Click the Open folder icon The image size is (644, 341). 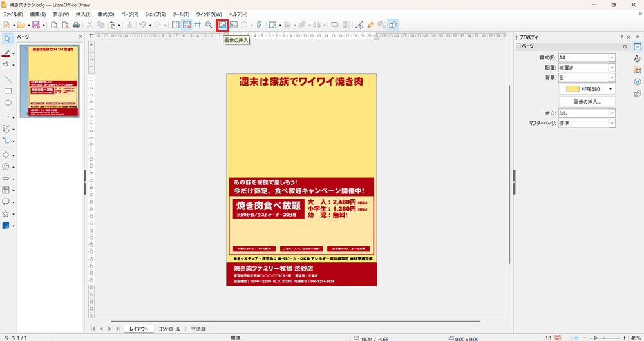(x=21, y=25)
